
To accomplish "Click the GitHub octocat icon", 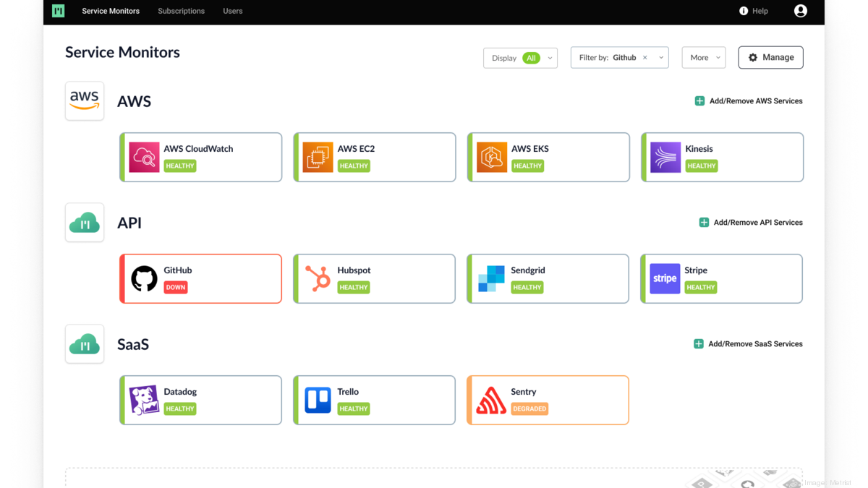I will 144,278.
